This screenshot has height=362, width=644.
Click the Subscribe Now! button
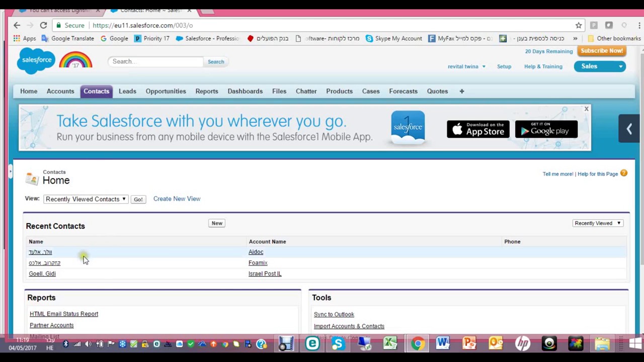tap(602, 51)
